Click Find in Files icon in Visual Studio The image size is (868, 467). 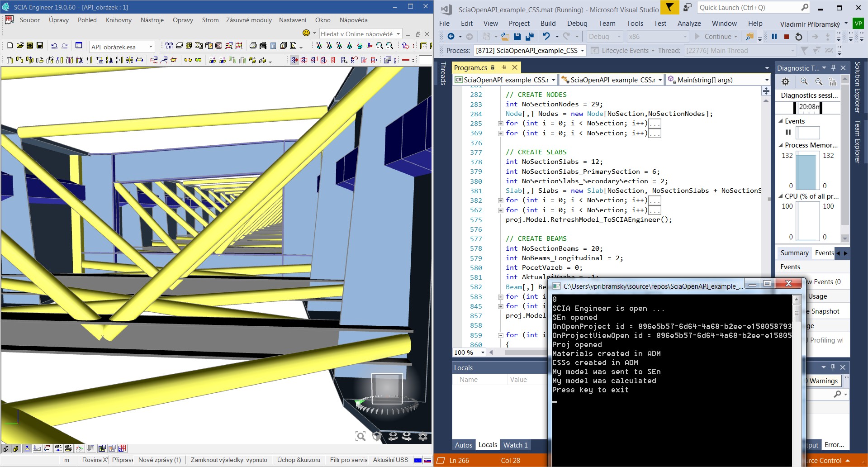(749, 36)
